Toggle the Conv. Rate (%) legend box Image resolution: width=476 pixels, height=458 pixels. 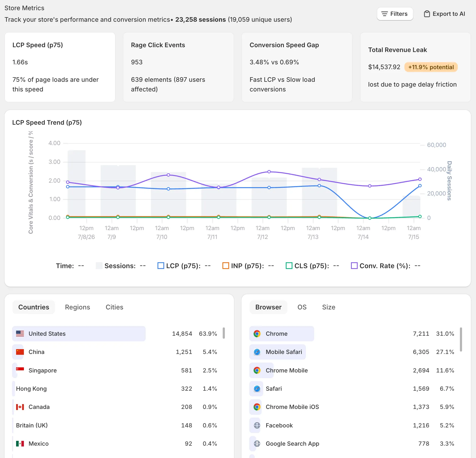[354, 266]
